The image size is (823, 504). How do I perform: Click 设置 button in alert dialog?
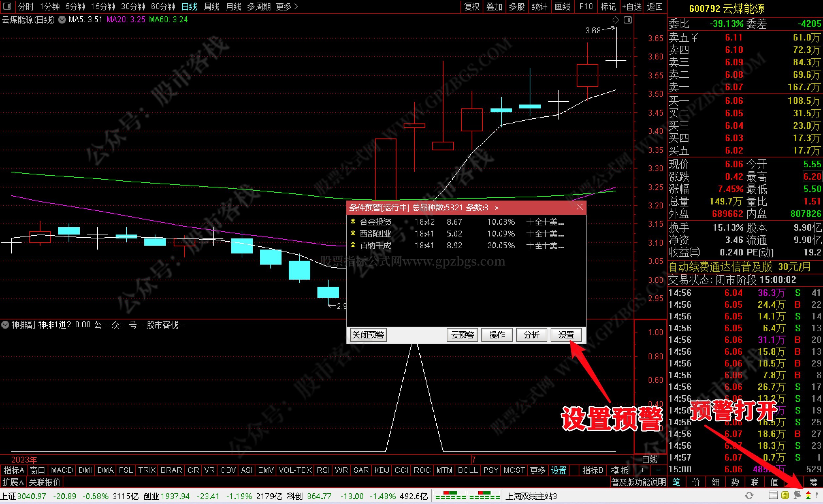click(566, 335)
